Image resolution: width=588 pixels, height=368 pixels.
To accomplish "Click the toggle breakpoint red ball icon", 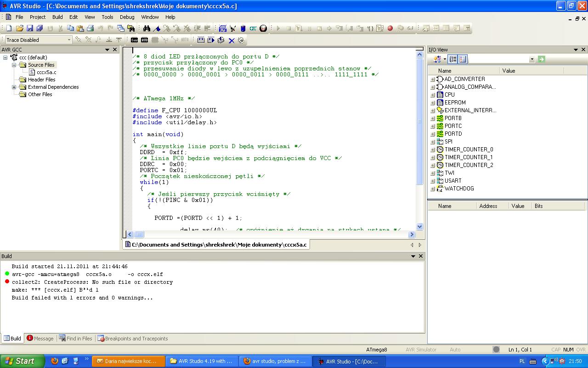I will coord(390,28).
